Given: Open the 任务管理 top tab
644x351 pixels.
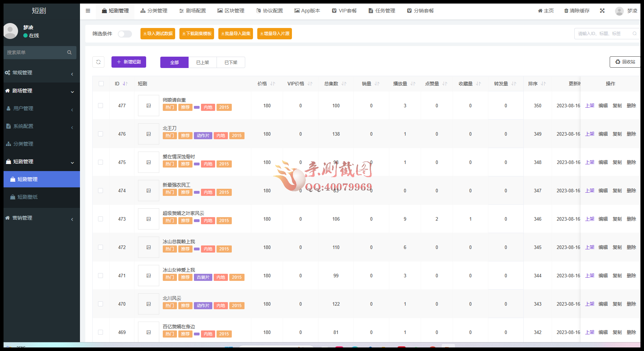Looking at the screenshot, I should (382, 11).
